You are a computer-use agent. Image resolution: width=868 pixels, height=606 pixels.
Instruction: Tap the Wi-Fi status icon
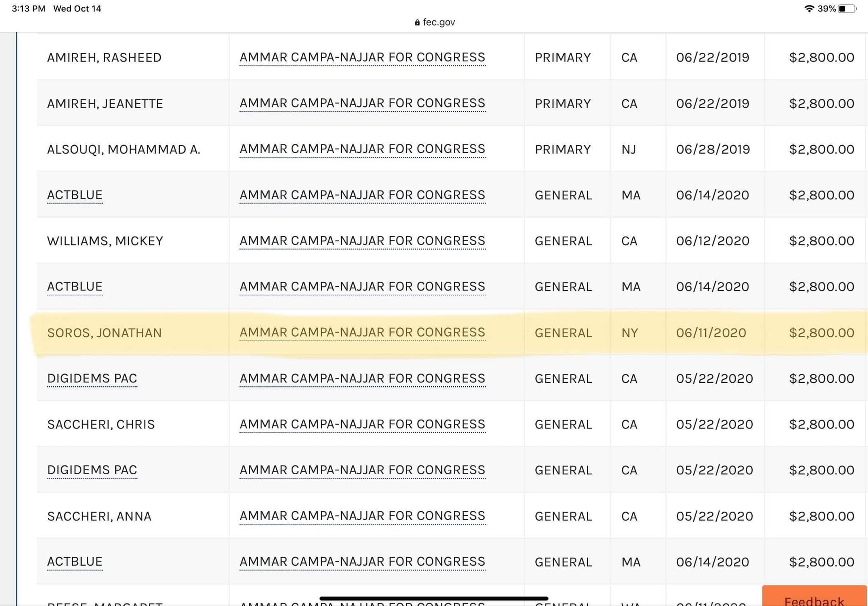(x=809, y=8)
